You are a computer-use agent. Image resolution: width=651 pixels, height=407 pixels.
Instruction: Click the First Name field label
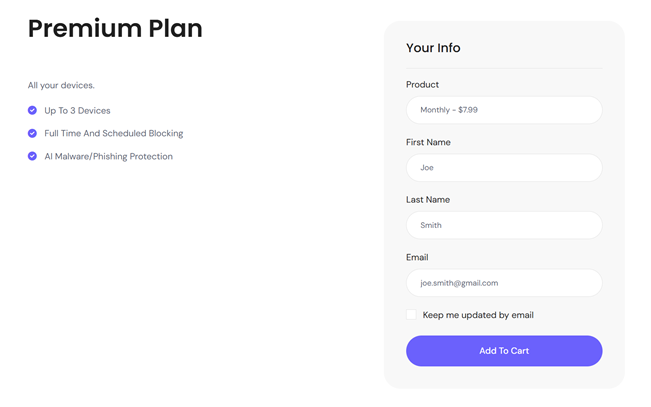pyautogui.click(x=428, y=142)
